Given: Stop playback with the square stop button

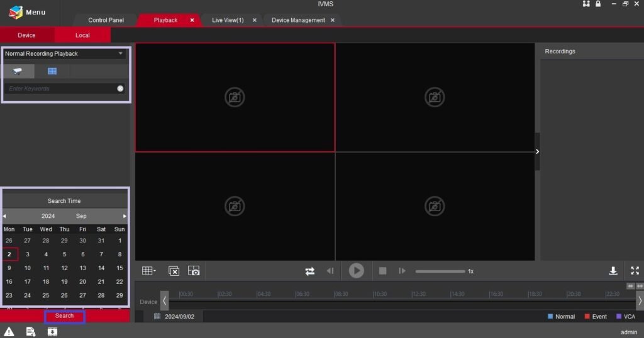Looking at the screenshot, I should [x=382, y=271].
